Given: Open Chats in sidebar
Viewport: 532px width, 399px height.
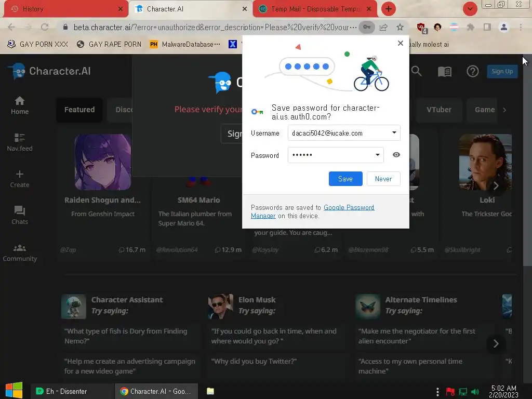Looking at the screenshot, I should pyautogui.click(x=20, y=216).
